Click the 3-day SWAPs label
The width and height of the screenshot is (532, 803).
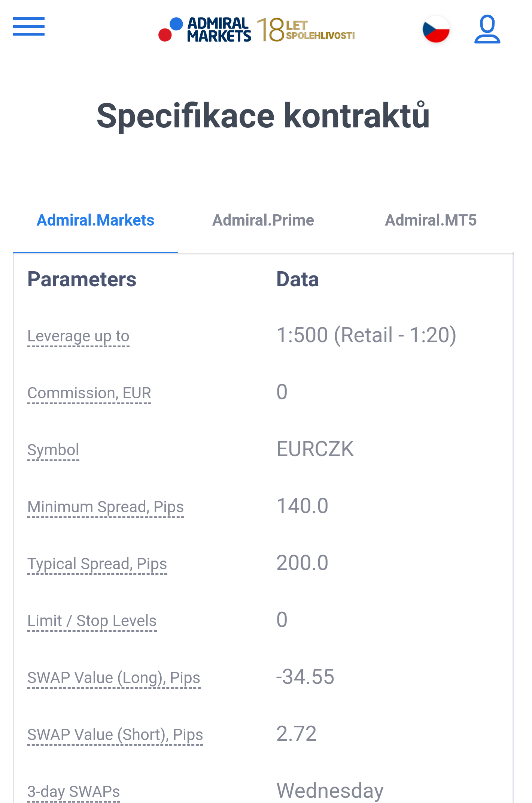74,792
